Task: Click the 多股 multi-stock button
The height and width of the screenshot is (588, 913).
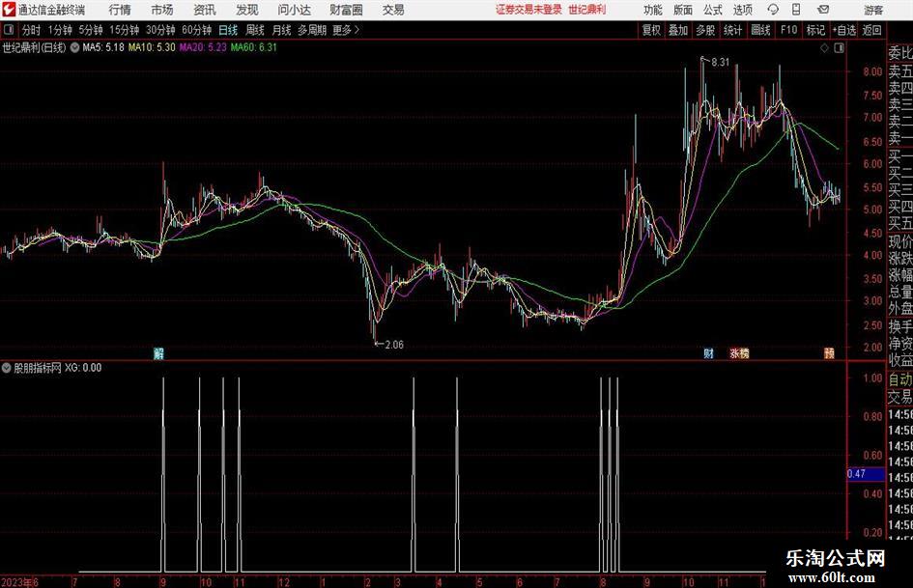Action: [705, 30]
